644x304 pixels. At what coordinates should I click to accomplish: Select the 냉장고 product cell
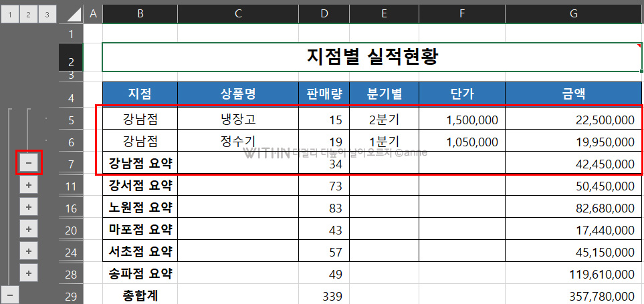(238, 120)
